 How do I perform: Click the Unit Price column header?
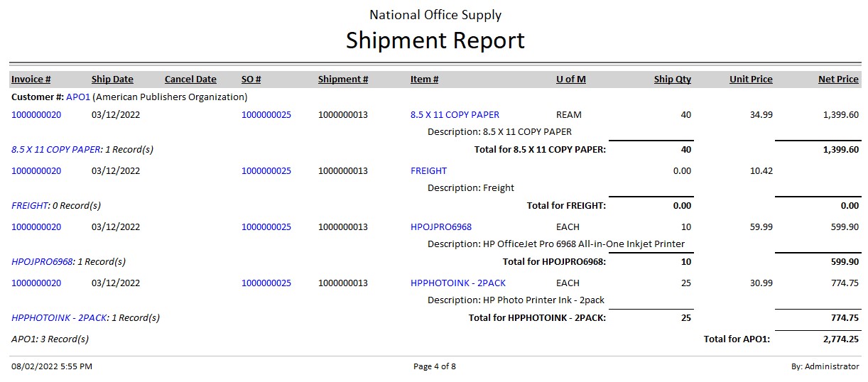click(751, 80)
